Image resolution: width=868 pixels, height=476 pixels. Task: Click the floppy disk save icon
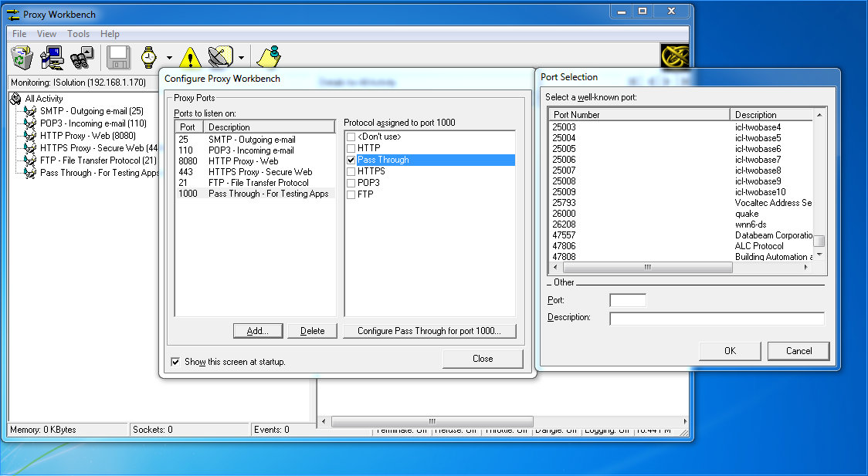[x=117, y=56]
